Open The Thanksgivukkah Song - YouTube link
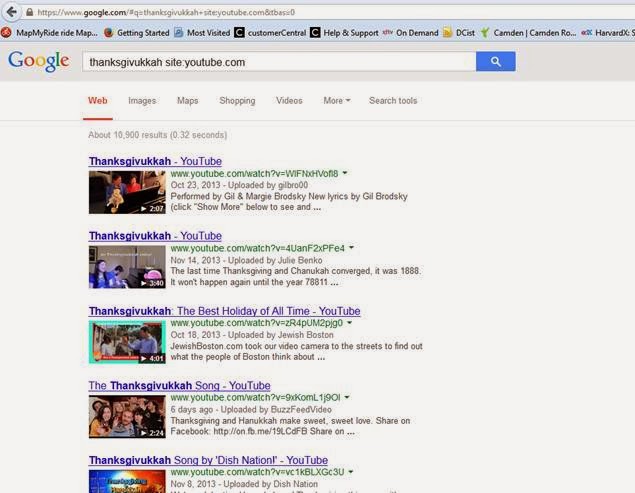The height and width of the screenshot is (493, 635). 179,386
